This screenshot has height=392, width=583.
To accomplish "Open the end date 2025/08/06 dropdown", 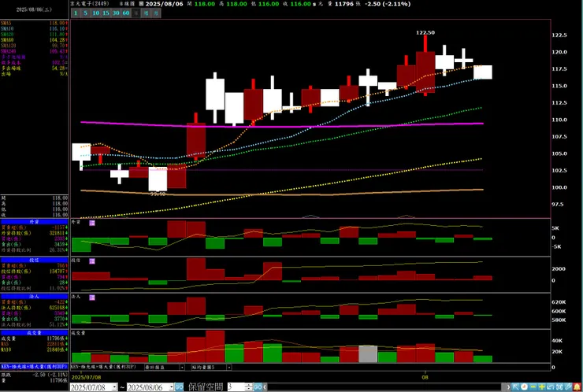I will pyautogui.click(x=172, y=387).
